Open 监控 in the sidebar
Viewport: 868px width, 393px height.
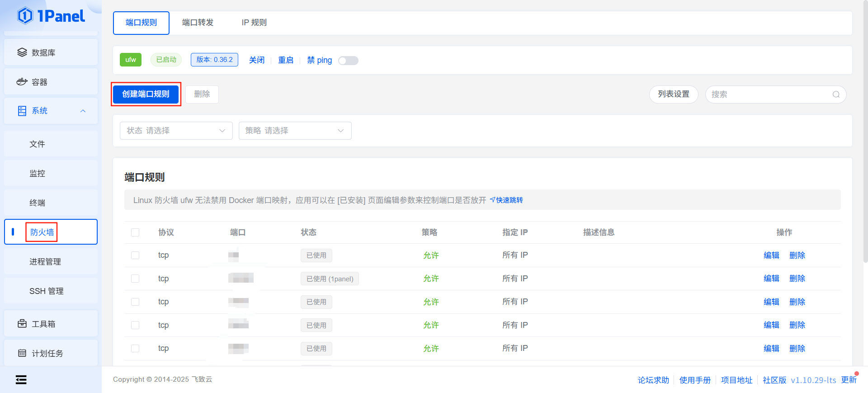coord(51,173)
